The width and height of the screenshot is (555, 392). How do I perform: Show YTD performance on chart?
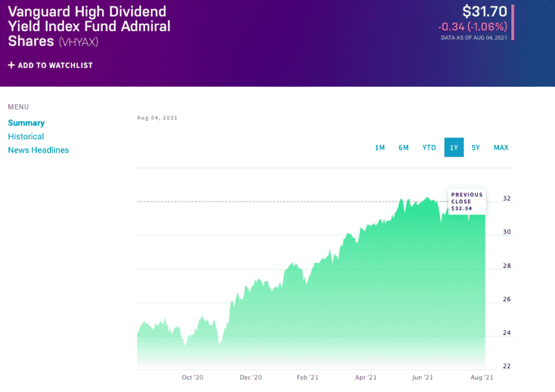[x=429, y=148]
